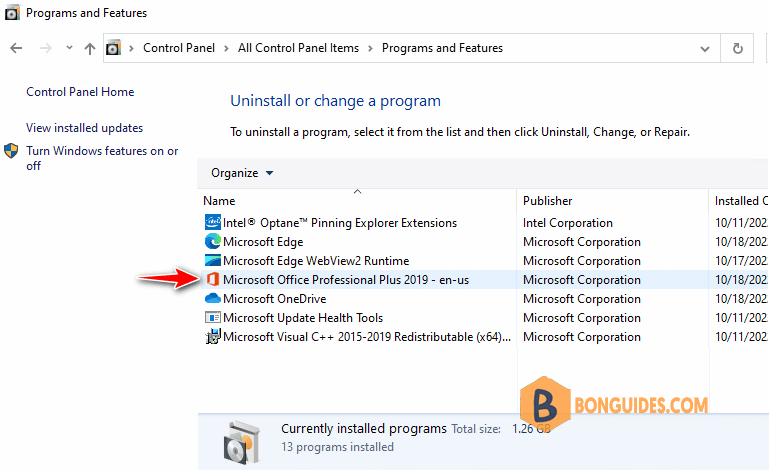The width and height of the screenshot is (769, 470).
Task: Click the forward navigation arrow
Action: pos(46,48)
